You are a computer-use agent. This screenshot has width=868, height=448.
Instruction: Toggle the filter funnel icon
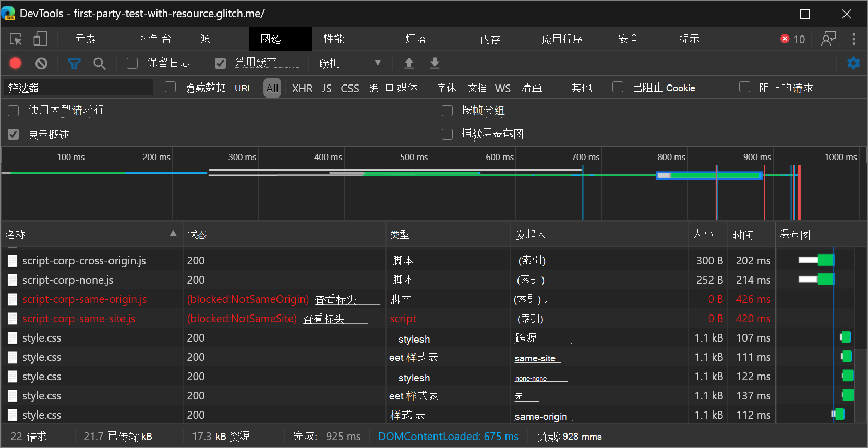(x=74, y=64)
